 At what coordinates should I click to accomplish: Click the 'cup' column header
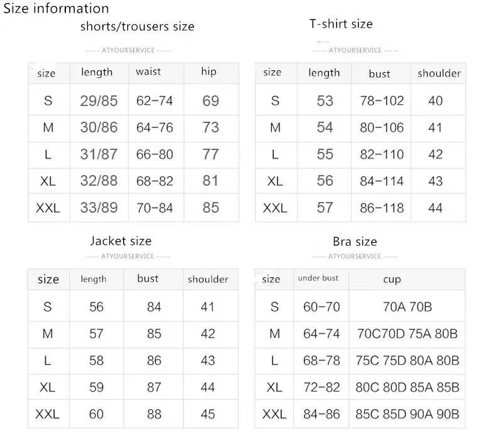pos(392,279)
